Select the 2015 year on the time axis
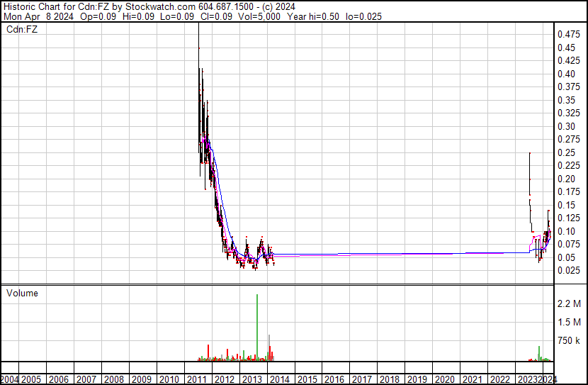 tap(307, 380)
